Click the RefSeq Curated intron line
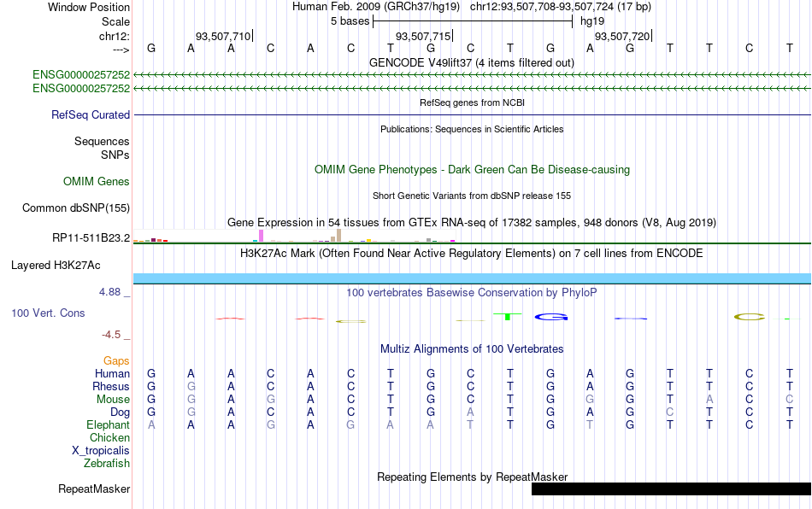812x509 pixels. [x=473, y=114]
